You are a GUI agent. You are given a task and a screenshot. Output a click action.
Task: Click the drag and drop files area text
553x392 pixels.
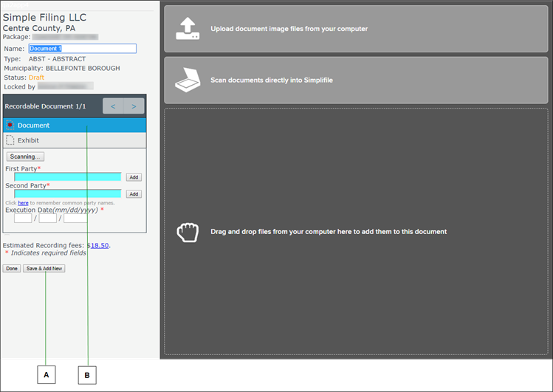[329, 232]
